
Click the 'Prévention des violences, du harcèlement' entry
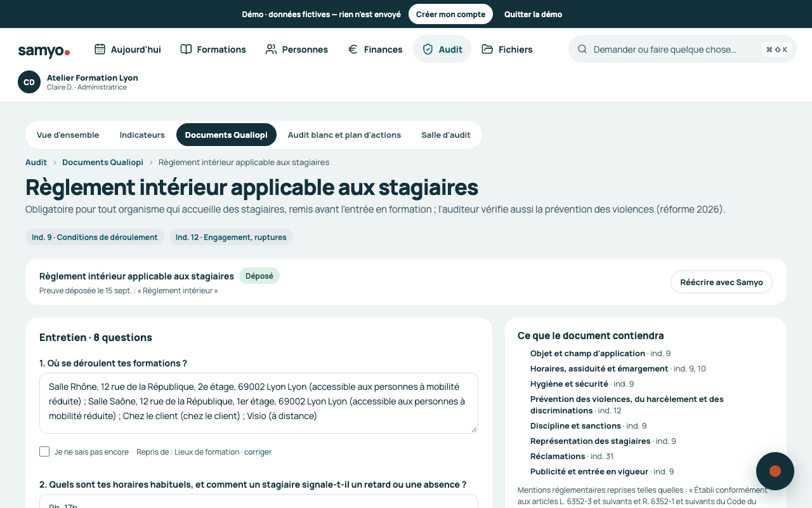coord(627,404)
